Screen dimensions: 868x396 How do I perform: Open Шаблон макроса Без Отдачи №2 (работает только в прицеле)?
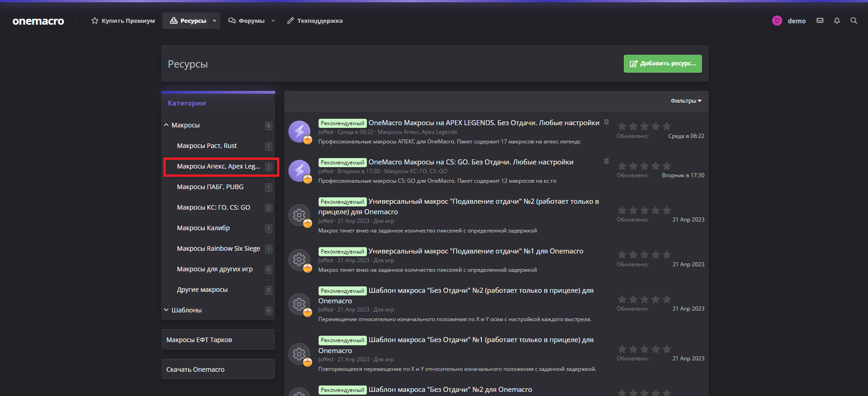pos(456,296)
